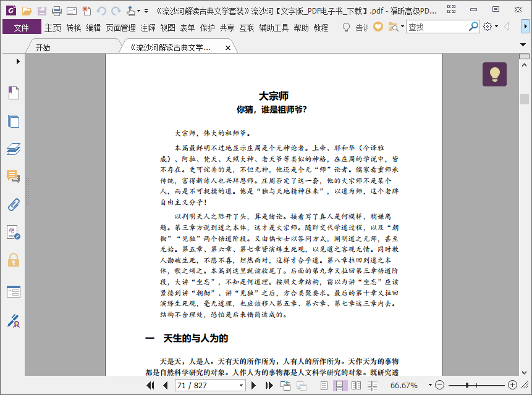
Task: Open the 辅助工具 ribbon tab
Action: (274, 27)
